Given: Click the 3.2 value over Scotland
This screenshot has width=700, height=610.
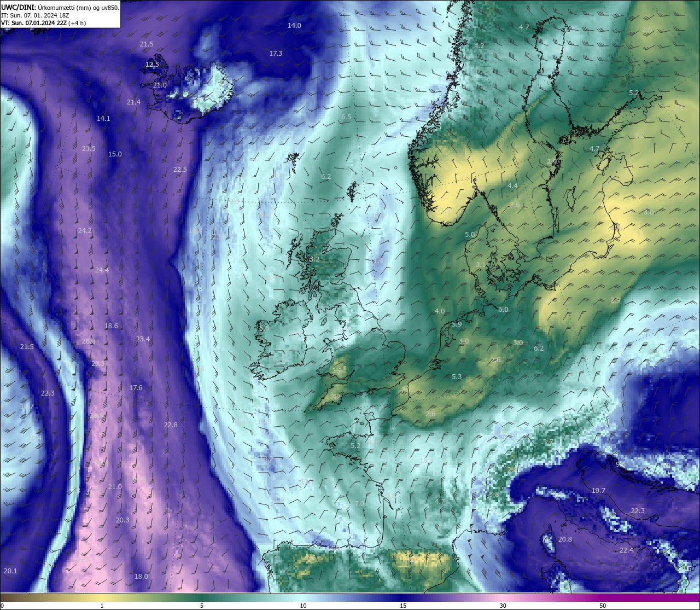Looking at the screenshot, I should [x=314, y=259].
